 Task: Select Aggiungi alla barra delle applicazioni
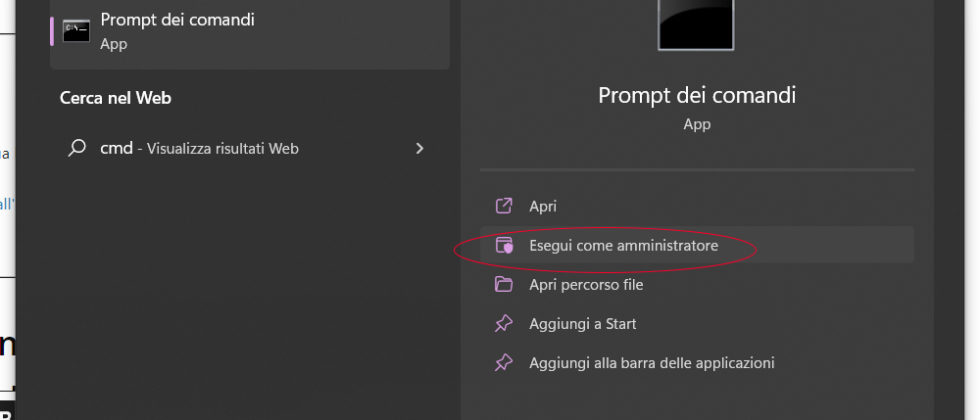coord(651,363)
